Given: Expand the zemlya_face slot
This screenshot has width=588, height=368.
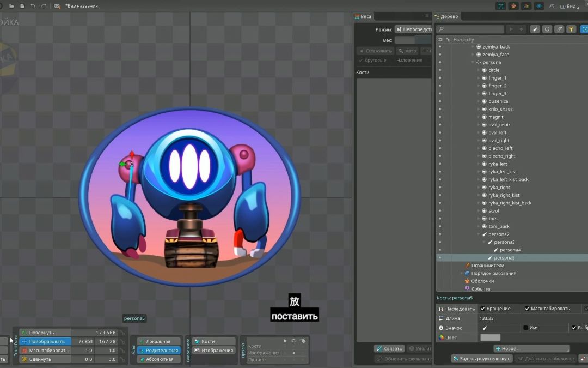Looking at the screenshot, I should pos(473,55).
